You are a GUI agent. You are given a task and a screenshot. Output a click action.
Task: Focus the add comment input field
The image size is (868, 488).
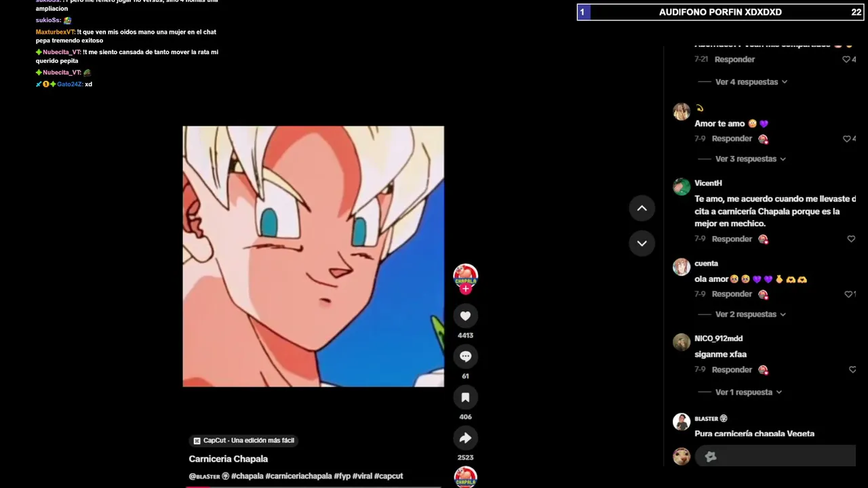coord(775,456)
